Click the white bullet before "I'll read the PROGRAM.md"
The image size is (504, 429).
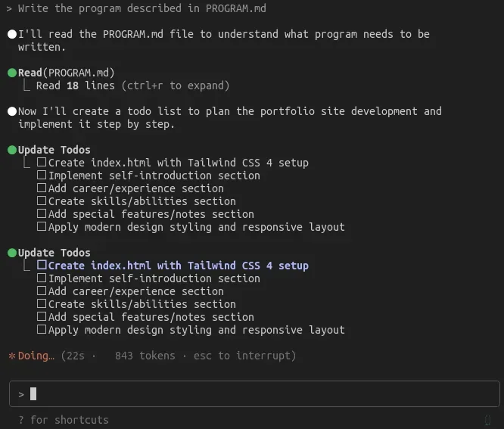[x=12, y=34]
